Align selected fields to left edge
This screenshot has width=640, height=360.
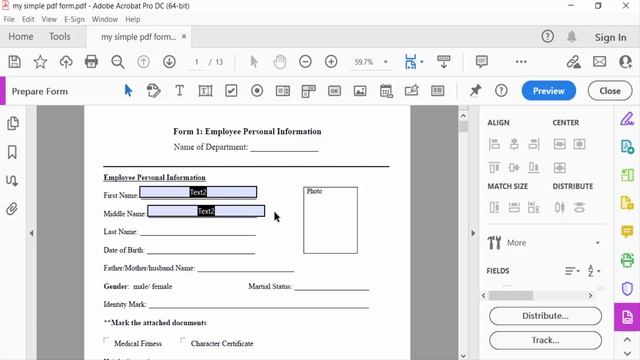click(494, 144)
